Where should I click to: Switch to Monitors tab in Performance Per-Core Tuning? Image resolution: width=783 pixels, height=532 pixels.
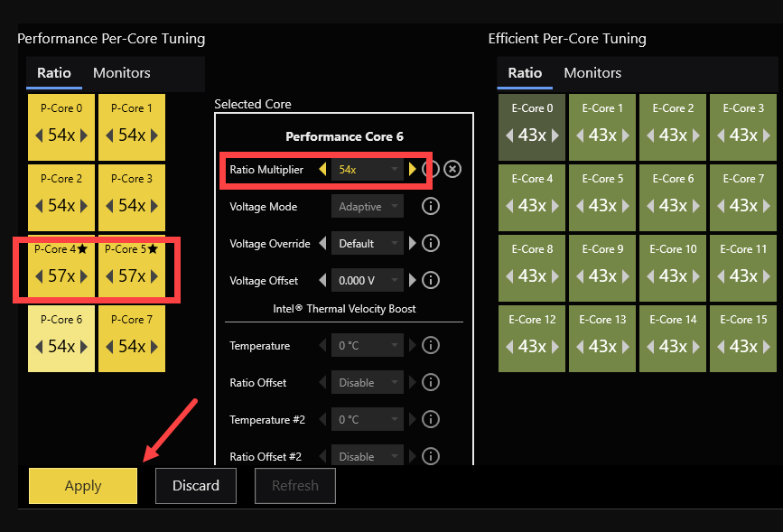pos(122,73)
